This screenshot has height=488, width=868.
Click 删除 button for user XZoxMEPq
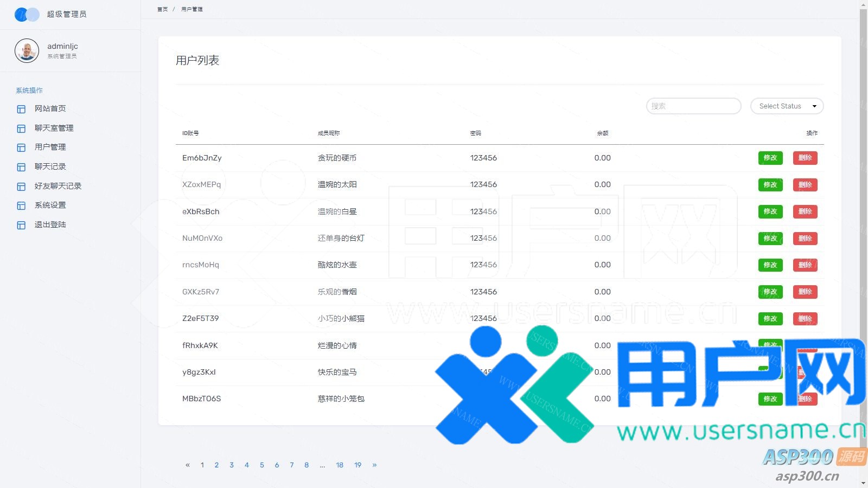[805, 185]
